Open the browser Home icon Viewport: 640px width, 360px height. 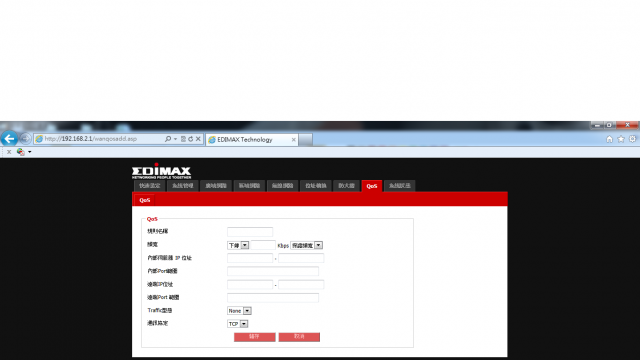pos(609,139)
